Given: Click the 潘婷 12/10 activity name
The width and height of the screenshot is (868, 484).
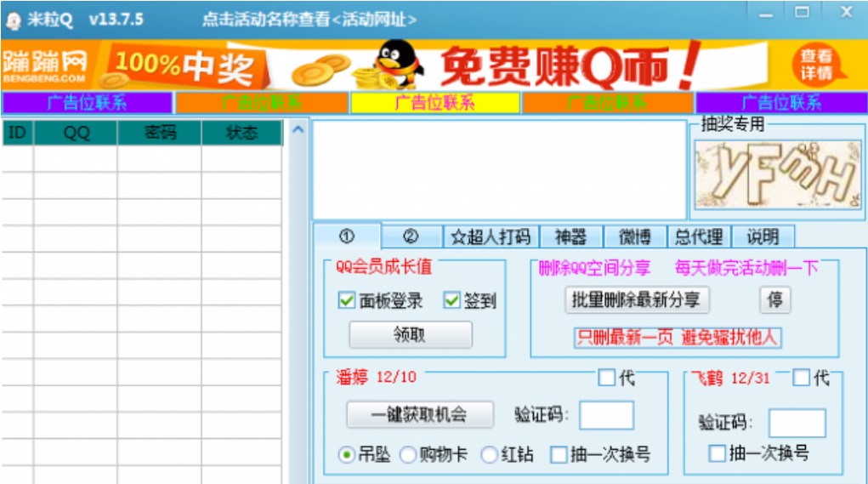Looking at the screenshot, I should [x=377, y=377].
